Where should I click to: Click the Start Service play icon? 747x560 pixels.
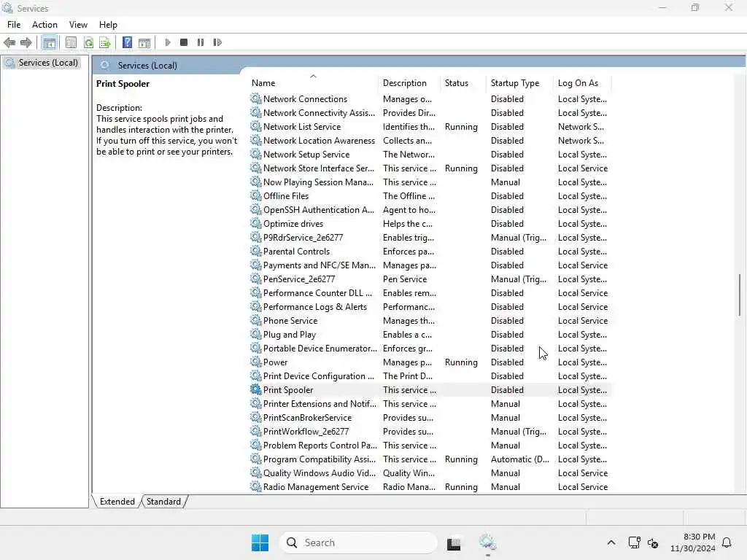168,42
